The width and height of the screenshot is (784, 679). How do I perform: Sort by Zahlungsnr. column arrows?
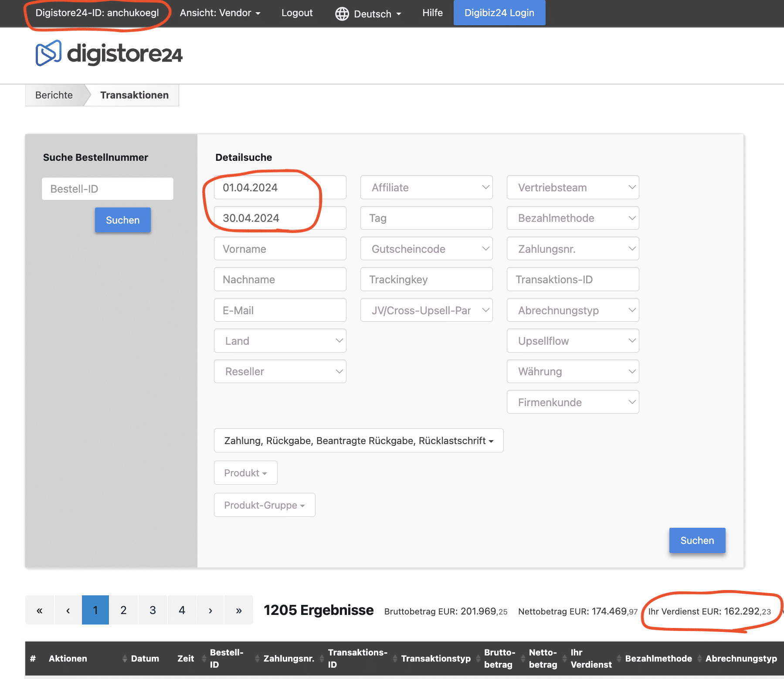257,659
